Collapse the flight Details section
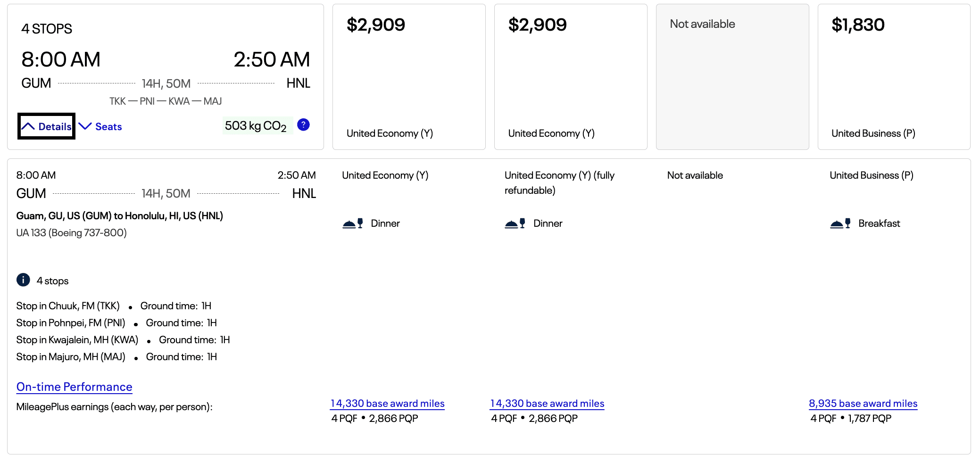The image size is (980, 462). pyautogui.click(x=47, y=126)
